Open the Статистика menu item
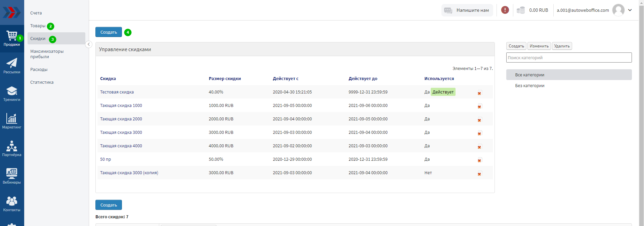 point(42,82)
